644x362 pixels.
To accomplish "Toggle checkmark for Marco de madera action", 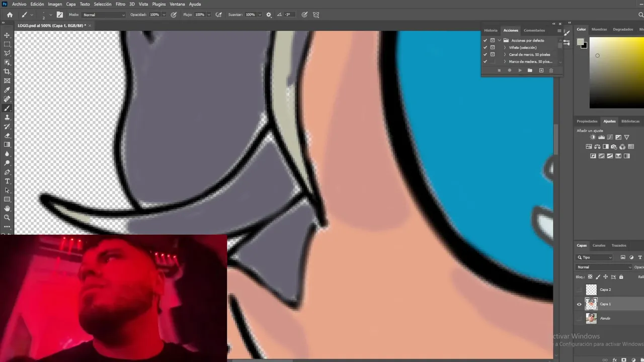I will click(485, 61).
